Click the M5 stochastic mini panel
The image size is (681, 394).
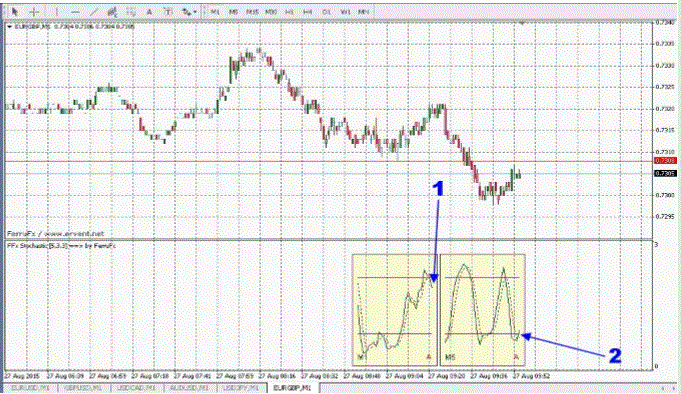click(x=483, y=310)
